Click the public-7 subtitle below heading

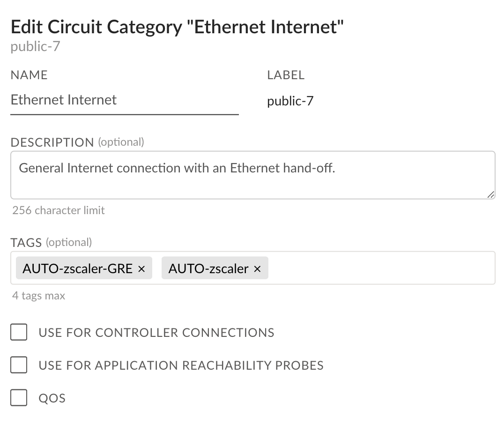36,47
